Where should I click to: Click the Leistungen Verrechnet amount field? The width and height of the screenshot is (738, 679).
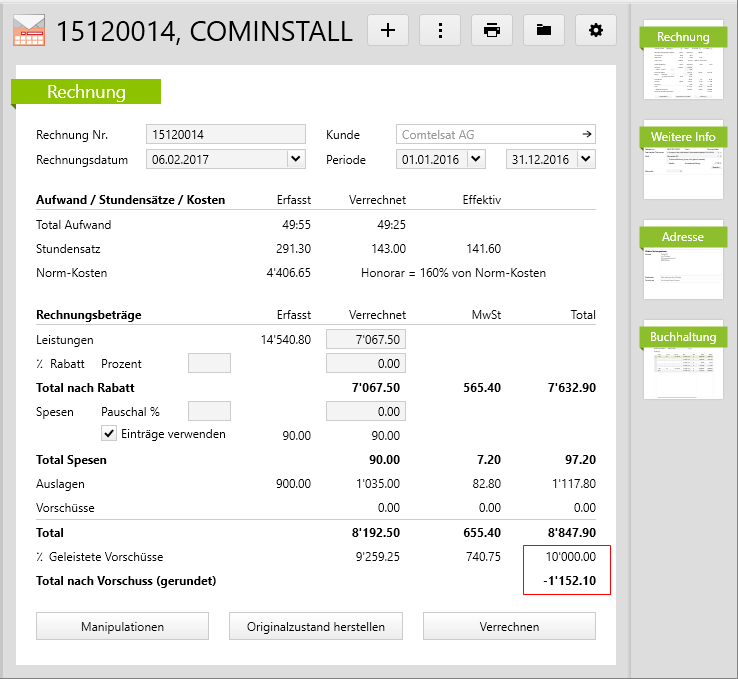click(x=366, y=340)
